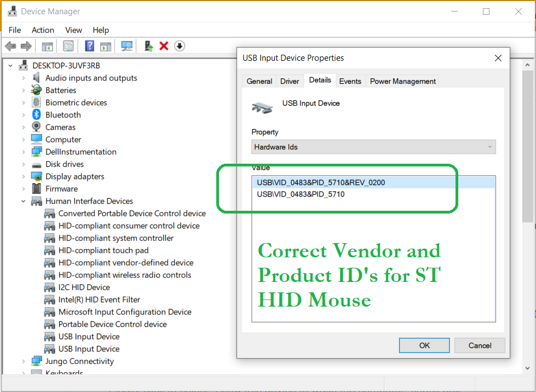Click the Forward navigation arrow
Image resolution: width=536 pixels, height=392 pixels.
pos(26,46)
